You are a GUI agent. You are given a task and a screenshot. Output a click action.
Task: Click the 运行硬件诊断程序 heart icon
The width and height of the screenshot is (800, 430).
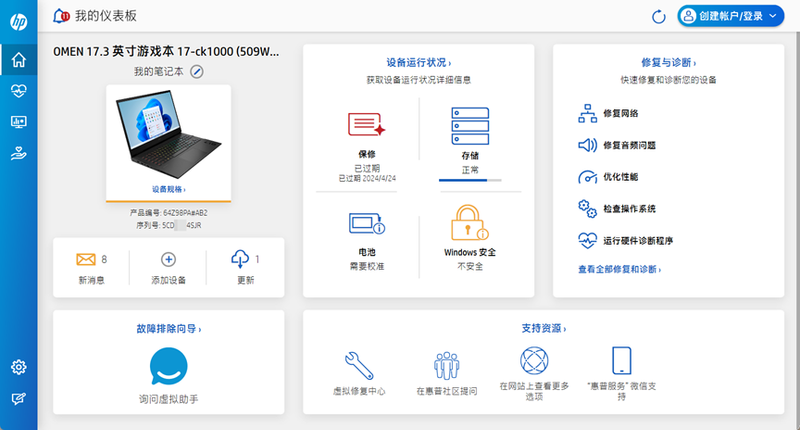click(x=587, y=240)
